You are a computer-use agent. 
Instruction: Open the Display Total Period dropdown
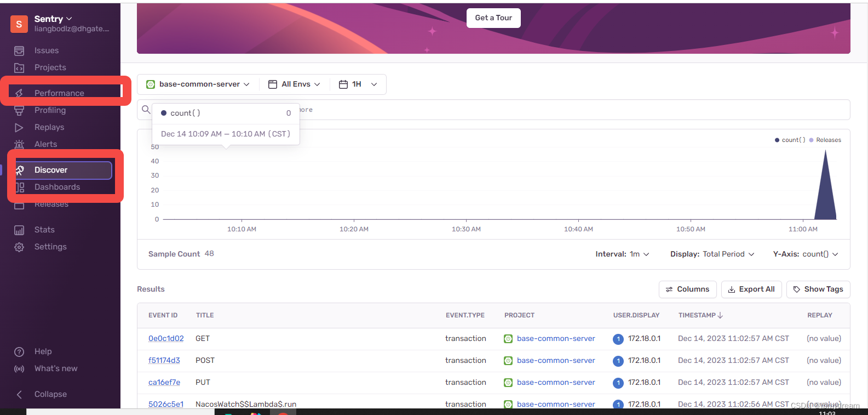(x=712, y=254)
